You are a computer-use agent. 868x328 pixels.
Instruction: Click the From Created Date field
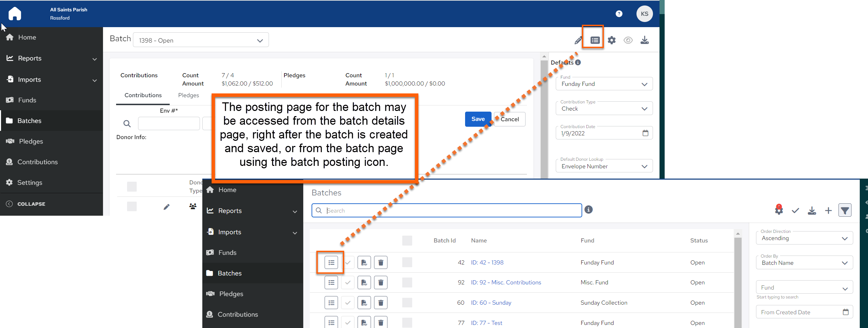[804, 312]
